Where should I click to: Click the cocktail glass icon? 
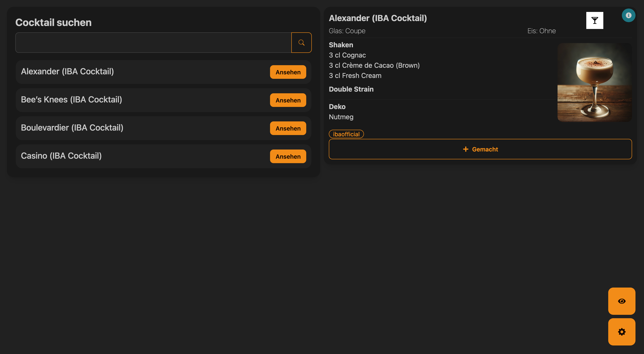[595, 20]
